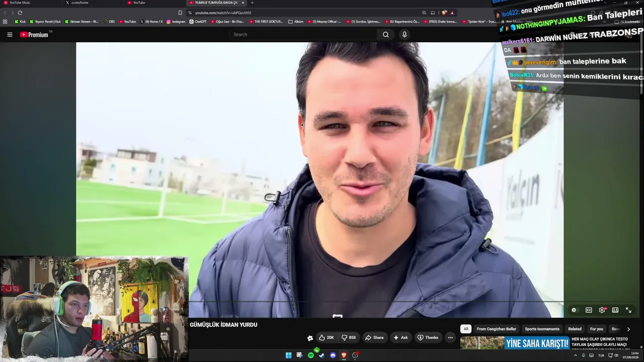This screenshot has width=644, height=362.
Task: Select the Related filter chip
Action: point(575,329)
